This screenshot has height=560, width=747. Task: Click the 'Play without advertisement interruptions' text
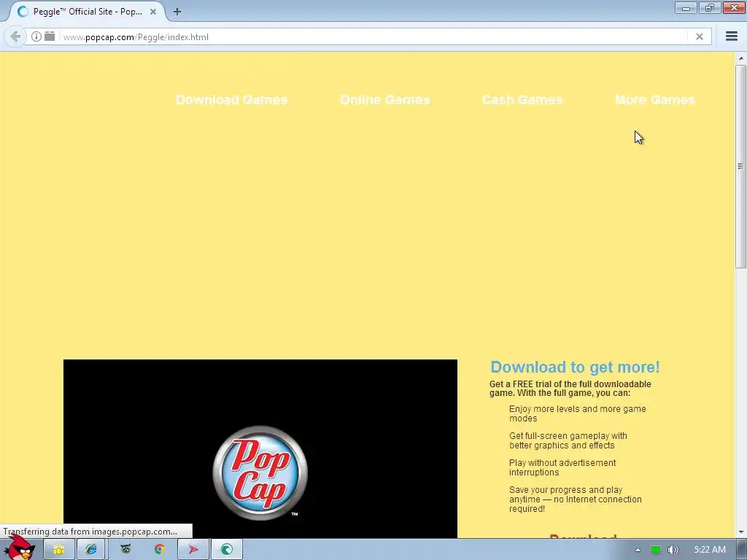pyautogui.click(x=562, y=467)
